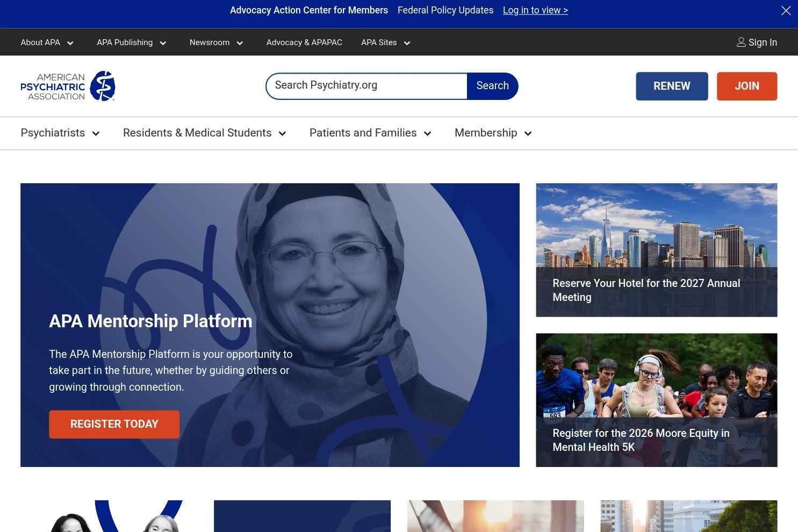Click the APA Mentorship Platform heading
The width and height of the screenshot is (798, 532).
[x=150, y=321]
